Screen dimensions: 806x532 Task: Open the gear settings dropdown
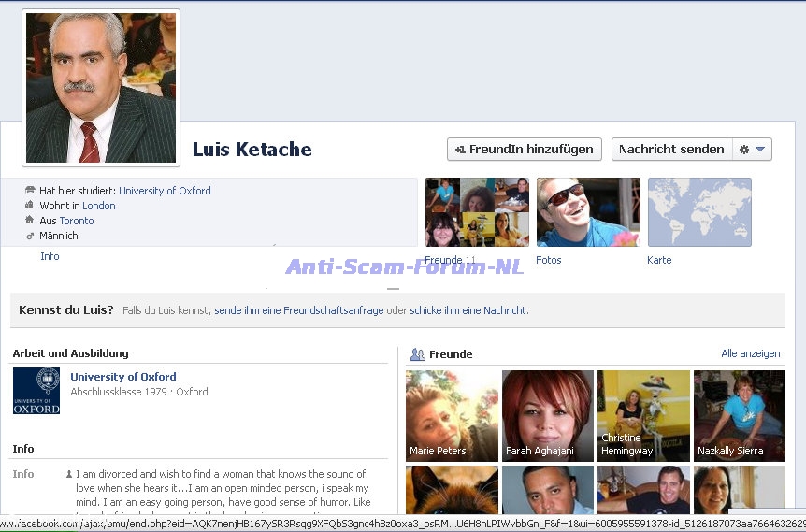tap(752, 150)
